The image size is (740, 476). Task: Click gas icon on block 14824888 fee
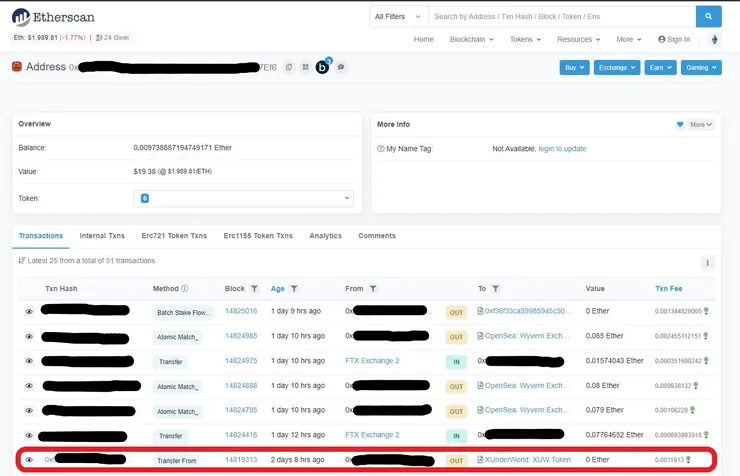point(696,385)
